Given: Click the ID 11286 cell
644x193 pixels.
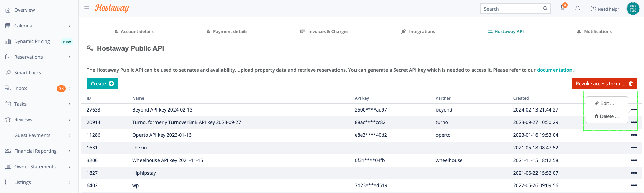Looking at the screenshot, I should (x=94, y=135).
